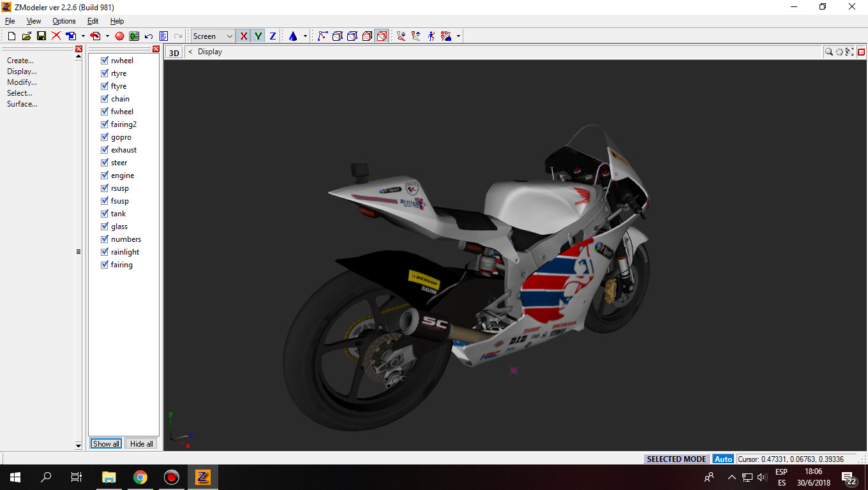Click the Auto status bar button
Viewport: 868px width, 490px height.
723,459
